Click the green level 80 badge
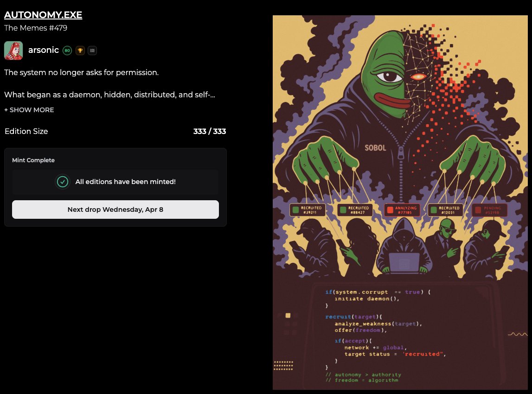532x394 pixels. coord(67,51)
